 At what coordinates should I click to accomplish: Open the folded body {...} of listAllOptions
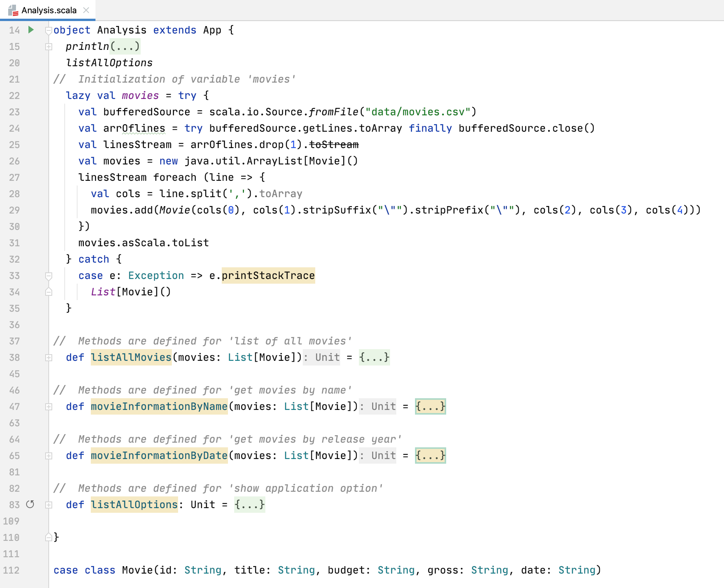click(x=249, y=505)
